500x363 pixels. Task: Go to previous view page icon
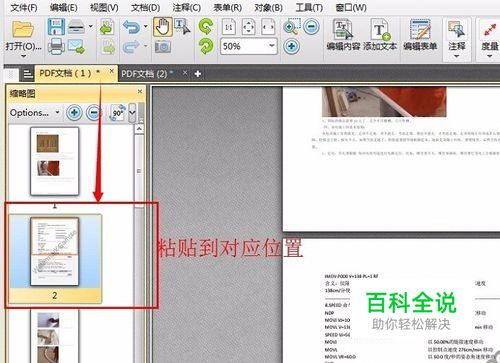pyautogui.click(x=107, y=27)
